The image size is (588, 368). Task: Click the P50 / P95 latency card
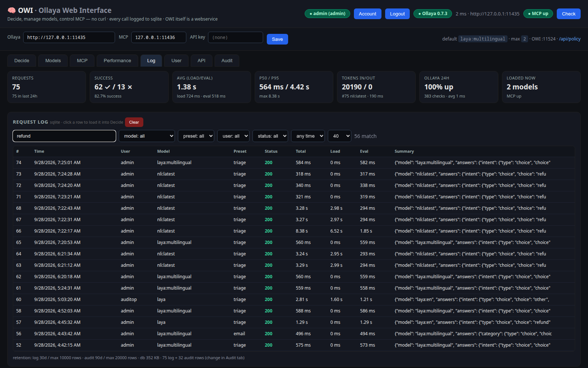coord(294,87)
